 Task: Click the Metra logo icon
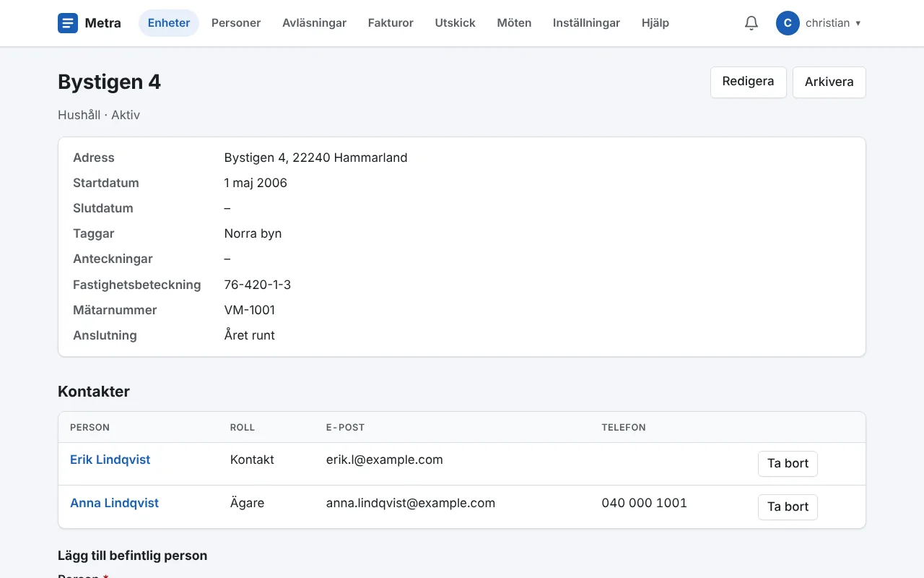point(68,23)
